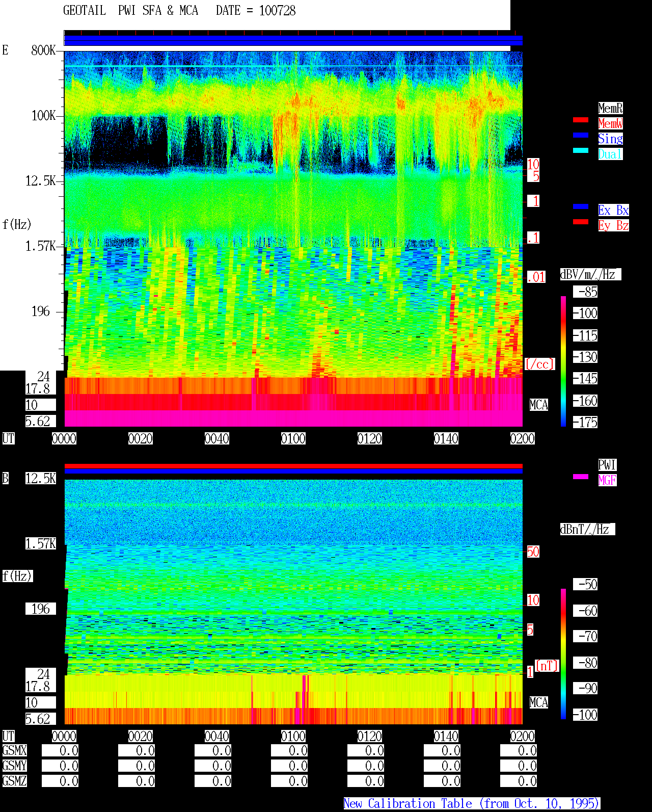Click the PWI legend label
652x812 pixels.
[x=607, y=465]
